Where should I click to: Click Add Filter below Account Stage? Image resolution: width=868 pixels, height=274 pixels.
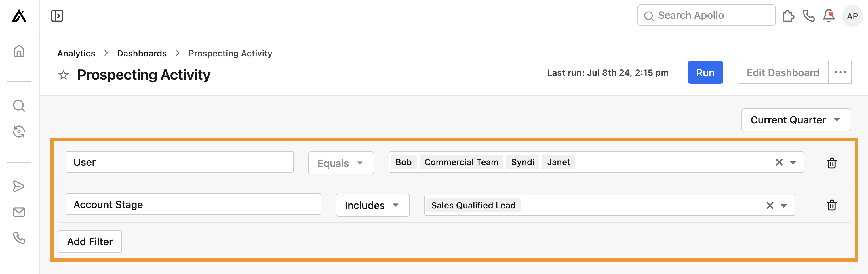click(x=90, y=241)
